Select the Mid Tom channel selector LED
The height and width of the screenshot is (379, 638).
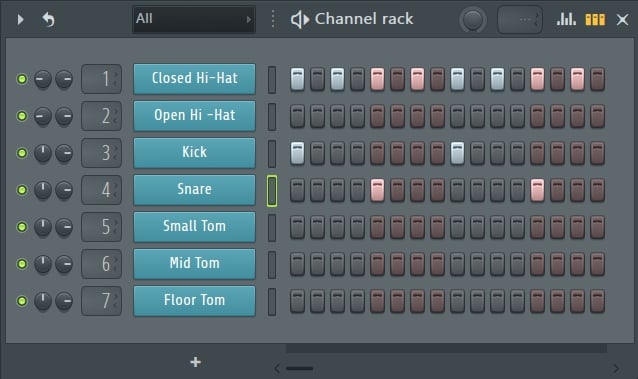point(272,265)
